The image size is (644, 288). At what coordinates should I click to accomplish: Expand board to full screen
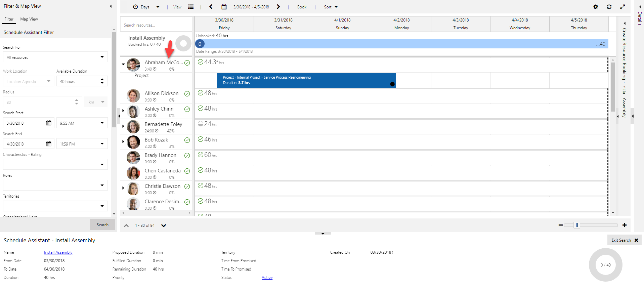pos(622,7)
